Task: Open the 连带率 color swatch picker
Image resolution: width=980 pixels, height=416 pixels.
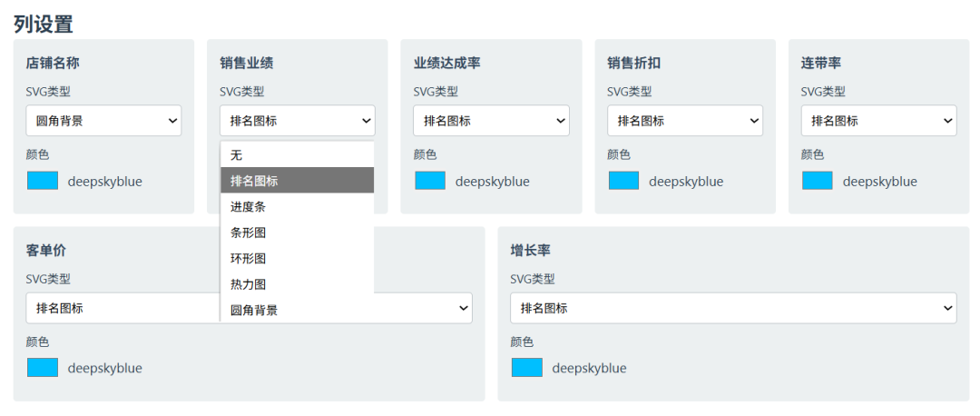Action: point(818,181)
